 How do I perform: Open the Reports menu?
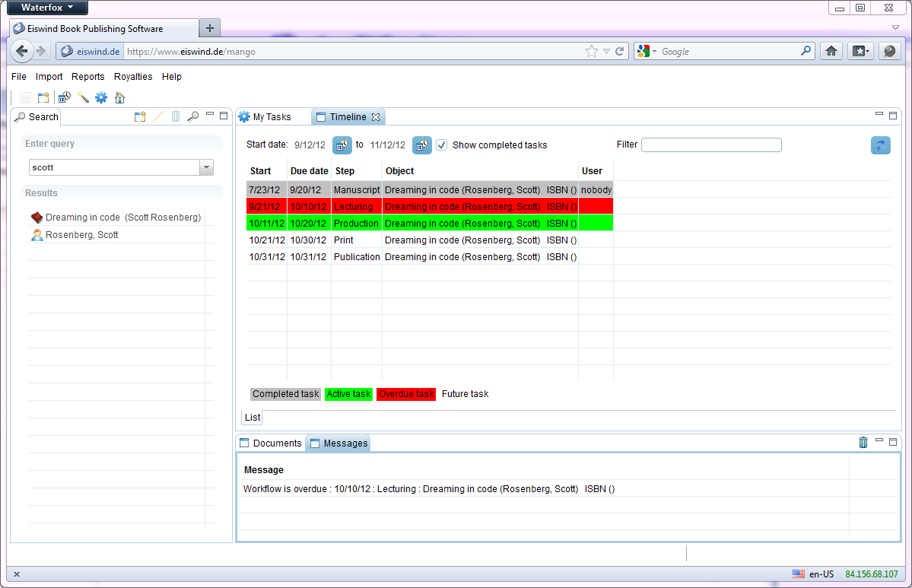pos(87,76)
